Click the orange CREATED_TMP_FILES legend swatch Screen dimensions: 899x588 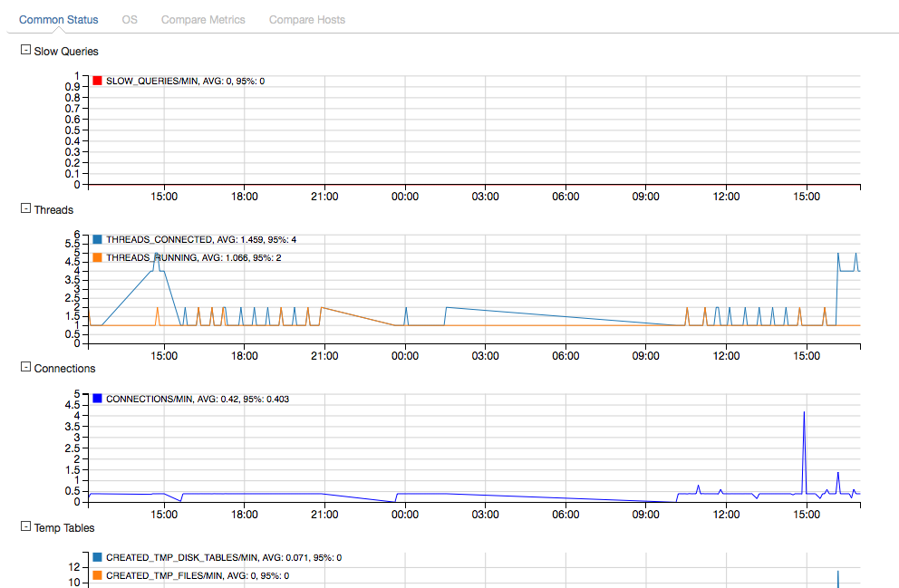tap(97, 575)
